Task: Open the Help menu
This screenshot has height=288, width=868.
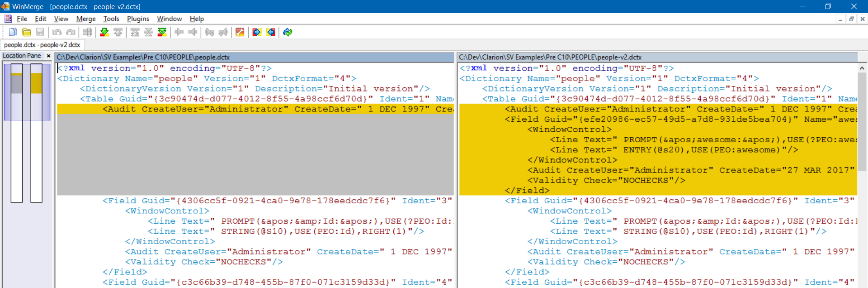Action: click(197, 19)
